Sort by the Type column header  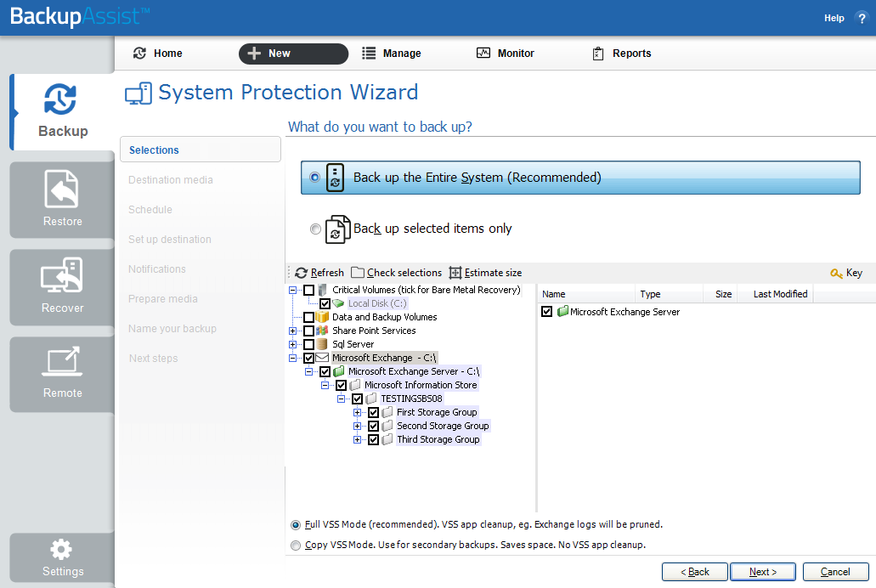pos(669,294)
